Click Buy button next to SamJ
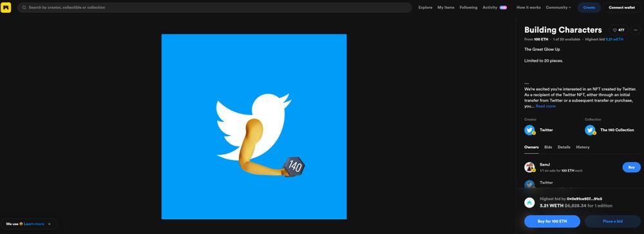644x234 pixels. [x=631, y=168]
